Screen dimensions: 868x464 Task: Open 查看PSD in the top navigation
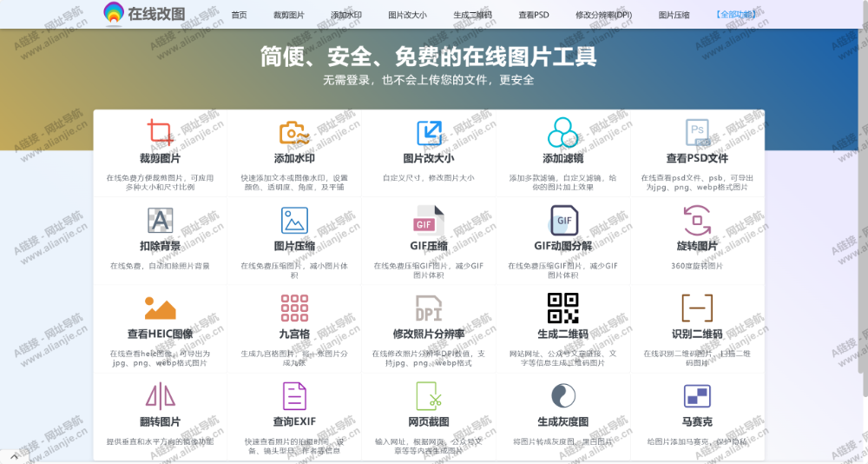(534, 15)
